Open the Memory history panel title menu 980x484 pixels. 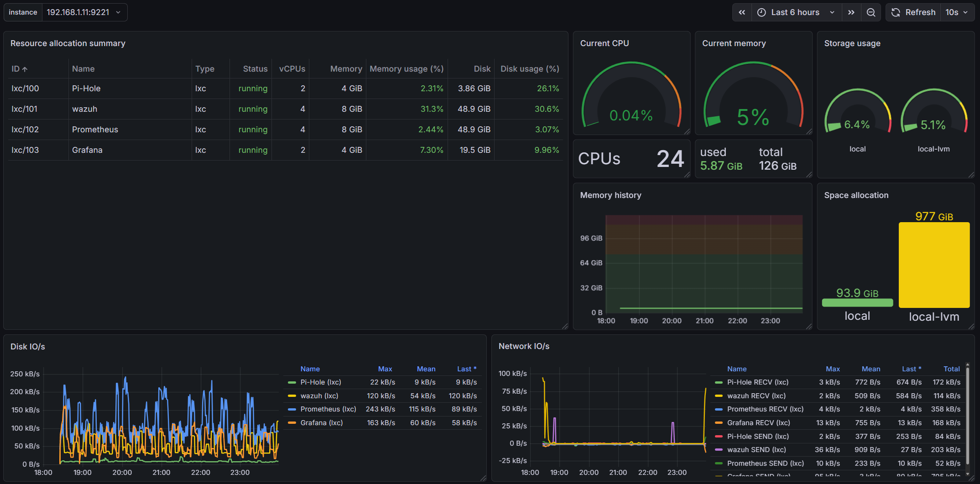click(610, 195)
